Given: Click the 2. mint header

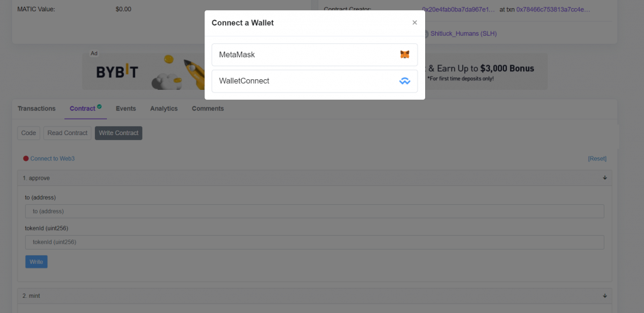Looking at the screenshot, I should [314, 296].
